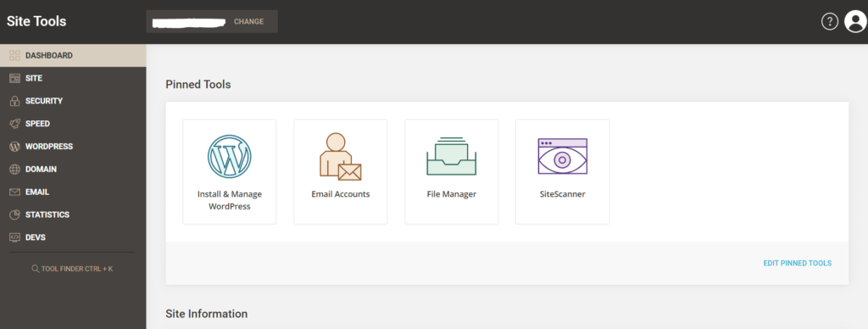Screen dimensions: 868x329
Task: Expand the Statistics menu section
Action: pyautogui.click(x=73, y=215)
